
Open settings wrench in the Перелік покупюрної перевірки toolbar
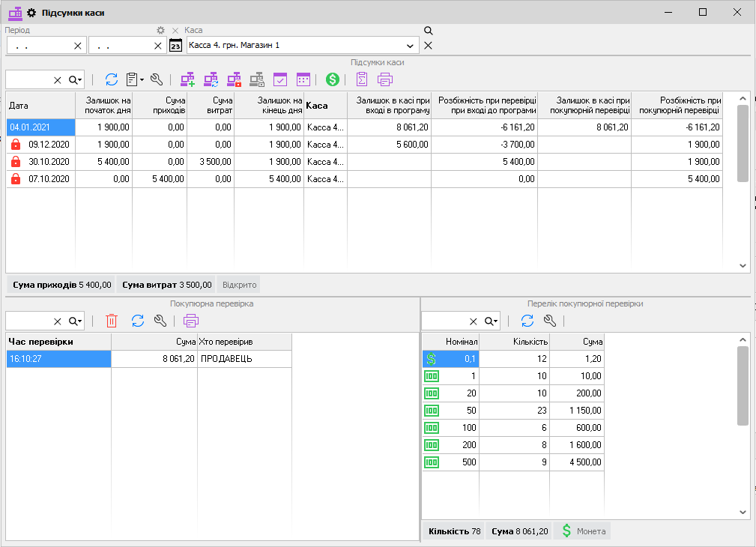pyautogui.click(x=550, y=321)
